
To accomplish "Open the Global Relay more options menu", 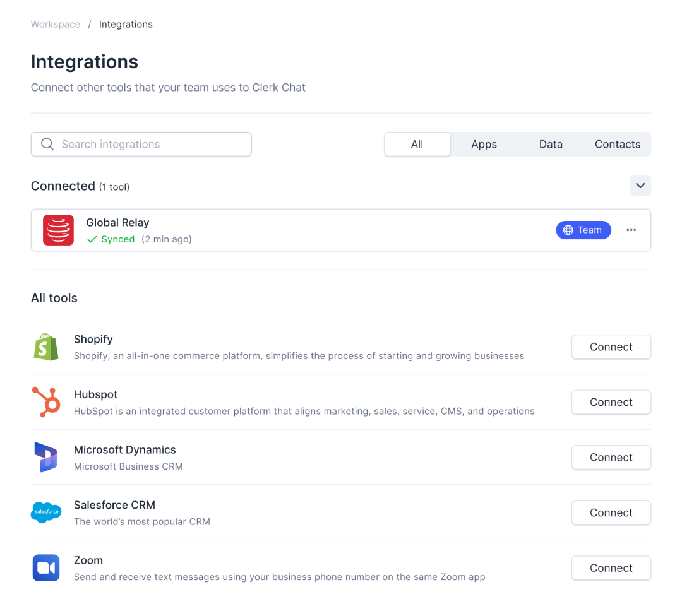I will coord(631,230).
